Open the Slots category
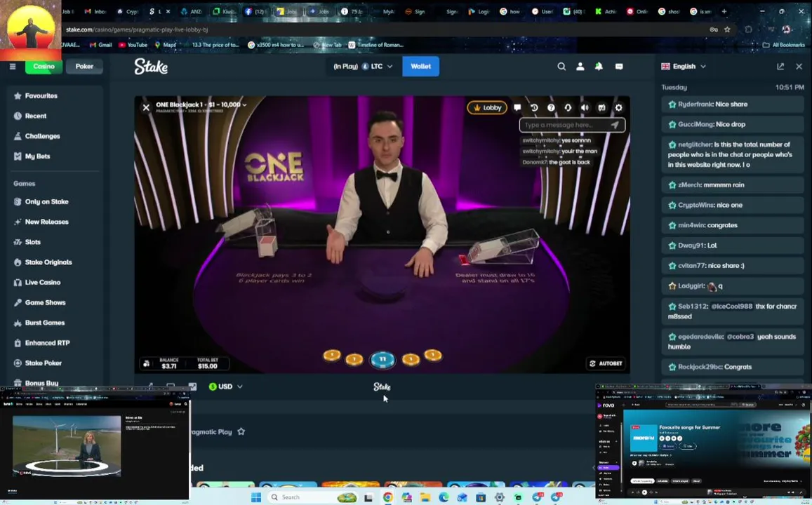Screen dimensions: 812x505 click(x=32, y=242)
